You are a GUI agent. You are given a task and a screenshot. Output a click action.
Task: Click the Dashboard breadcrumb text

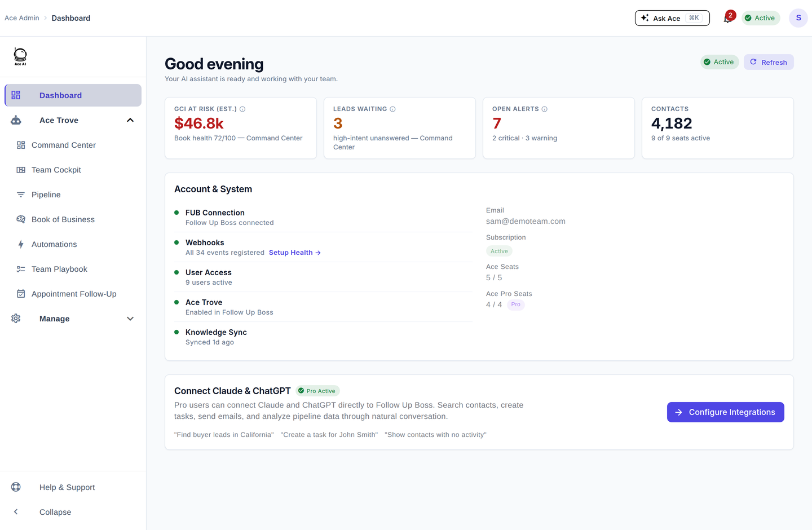pos(71,18)
